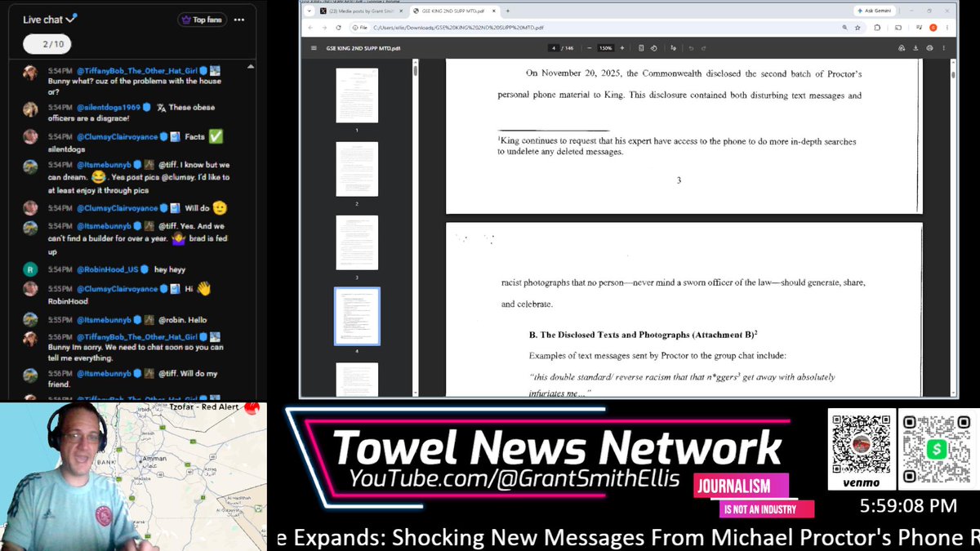Download the PDF file

click(x=915, y=48)
